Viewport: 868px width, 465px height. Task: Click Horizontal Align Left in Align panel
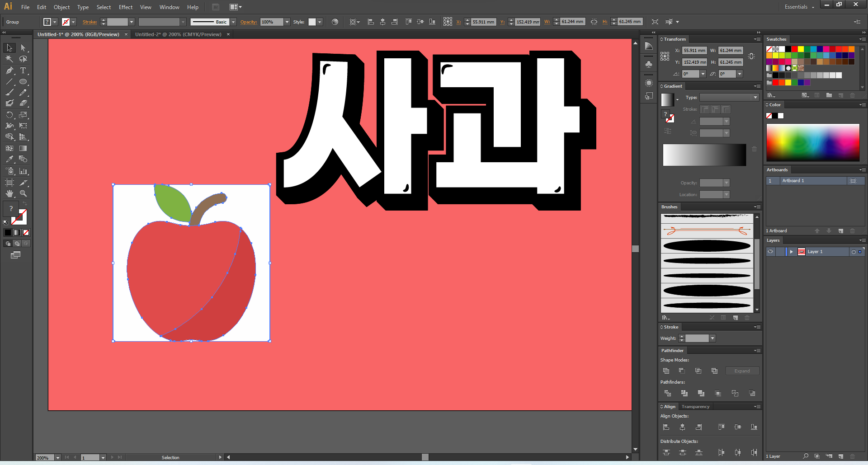[666, 427]
